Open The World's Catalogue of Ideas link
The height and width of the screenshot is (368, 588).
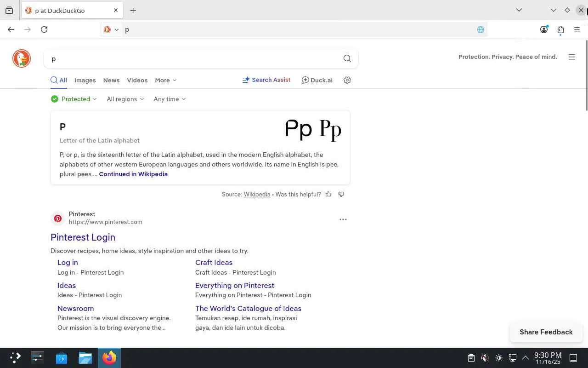pos(248,309)
